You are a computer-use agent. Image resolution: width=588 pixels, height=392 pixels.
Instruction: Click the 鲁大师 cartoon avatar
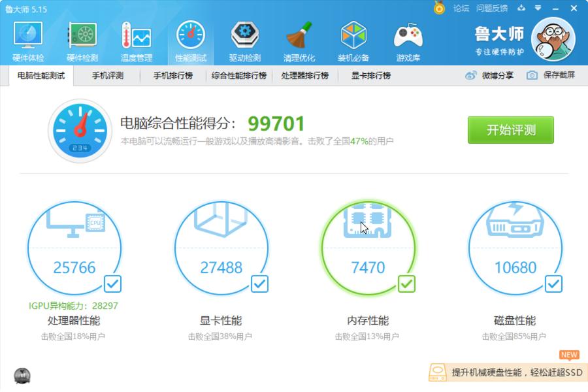553,39
